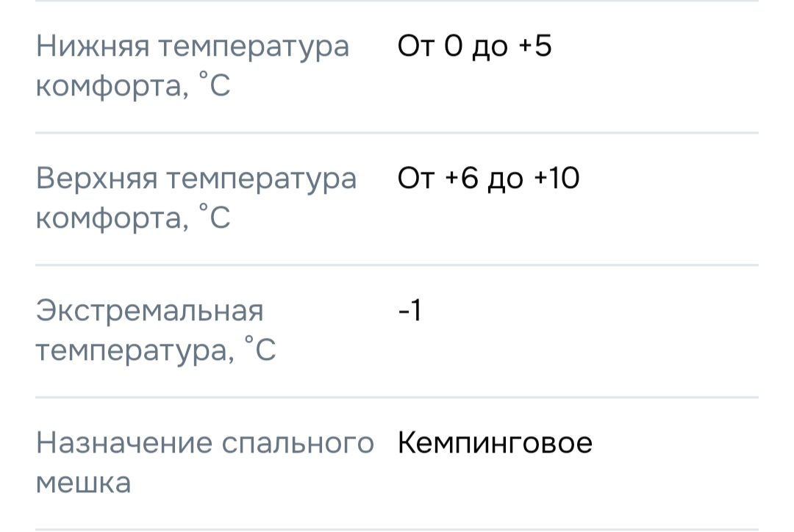
Task: Click the word "Нижняя"
Action: (x=92, y=48)
